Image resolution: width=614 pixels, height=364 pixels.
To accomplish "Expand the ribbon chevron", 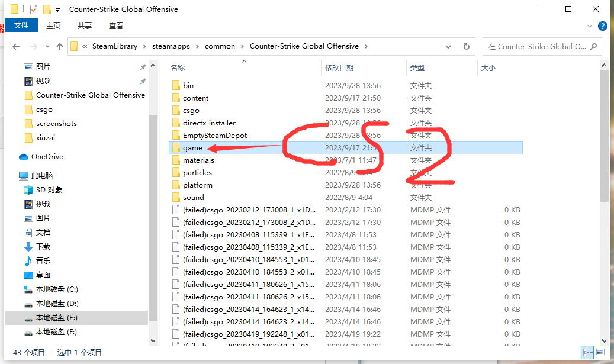I will (590, 26).
